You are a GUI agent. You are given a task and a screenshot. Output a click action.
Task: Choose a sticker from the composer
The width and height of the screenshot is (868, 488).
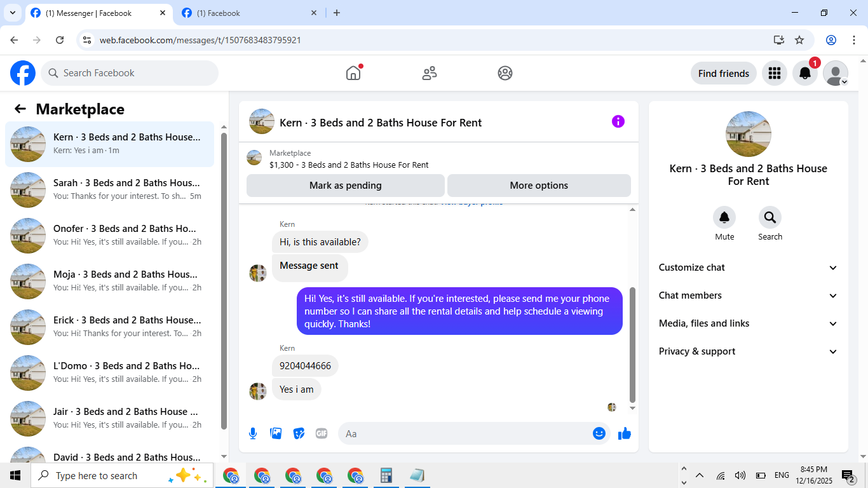click(x=299, y=433)
